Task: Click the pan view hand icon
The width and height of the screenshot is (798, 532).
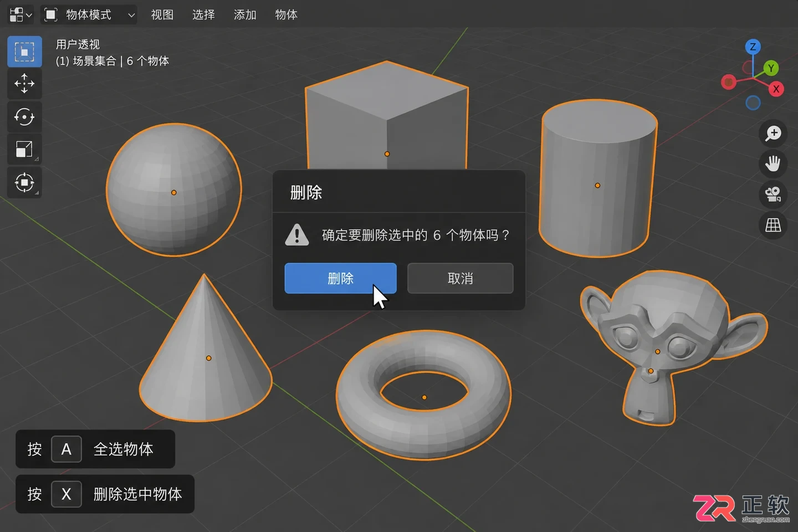Action: pos(773,163)
